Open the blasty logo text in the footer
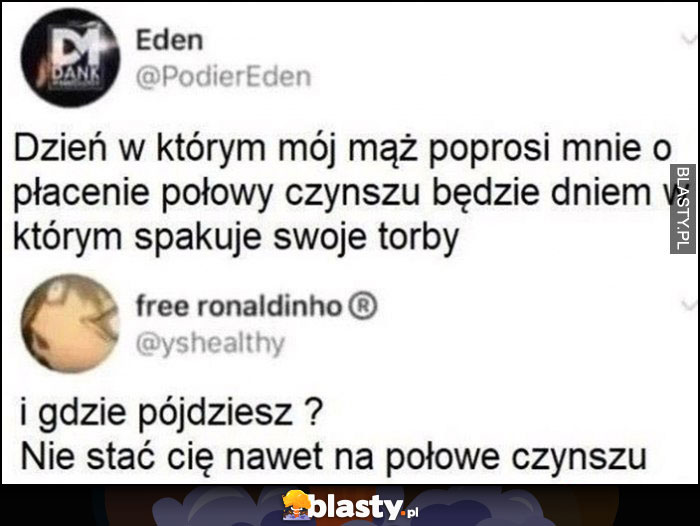 tap(356, 506)
